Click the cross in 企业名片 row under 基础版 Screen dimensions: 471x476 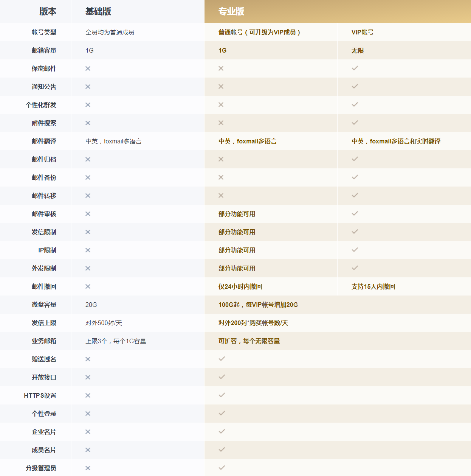point(88,432)
